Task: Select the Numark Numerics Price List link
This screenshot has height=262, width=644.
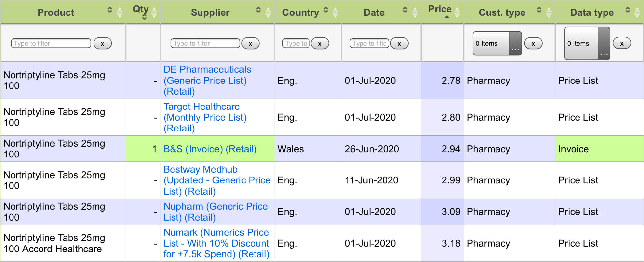Action: (x=216, y=243)
